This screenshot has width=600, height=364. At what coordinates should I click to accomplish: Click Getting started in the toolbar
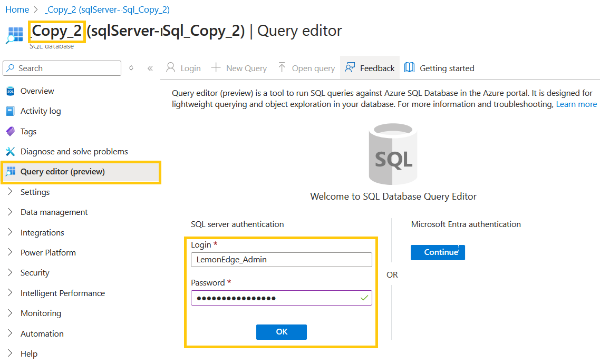440,67
